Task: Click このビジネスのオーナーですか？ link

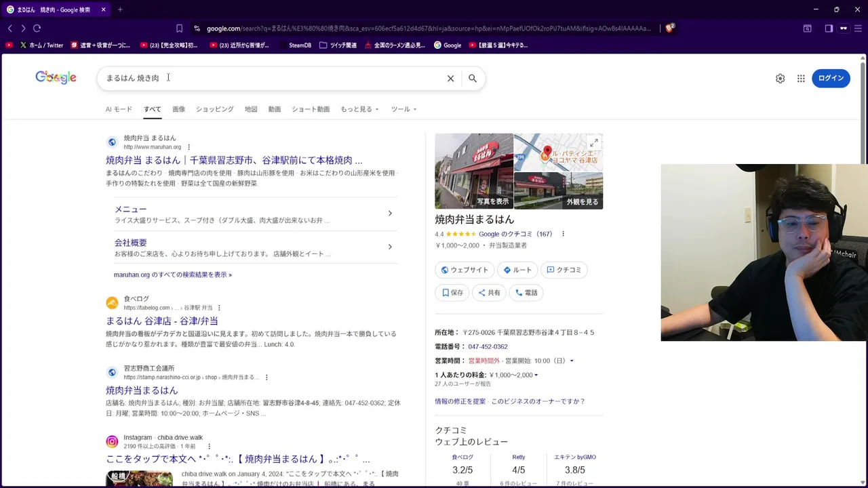Action: (x=538, y=401)
